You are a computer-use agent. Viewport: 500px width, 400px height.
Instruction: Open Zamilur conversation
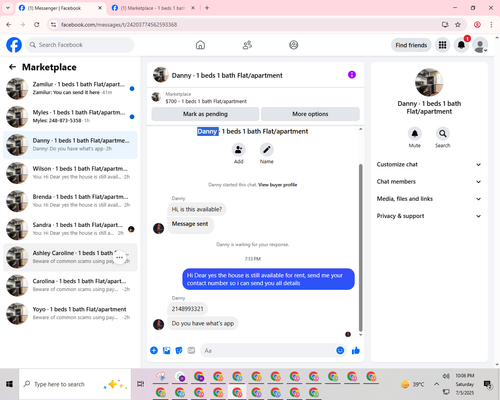point(70,89)
